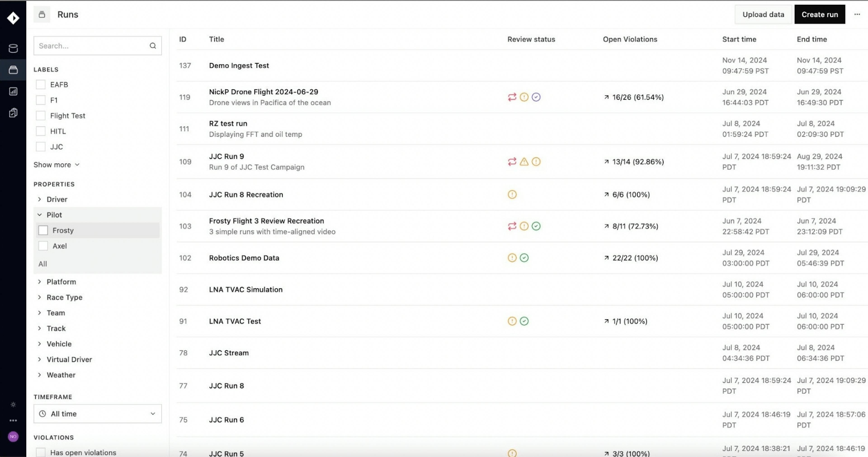Viewport: 868px width, 457px height.
Task: Click the more options ellipsis at bottom sidebar
Action: tap(13, 420)
